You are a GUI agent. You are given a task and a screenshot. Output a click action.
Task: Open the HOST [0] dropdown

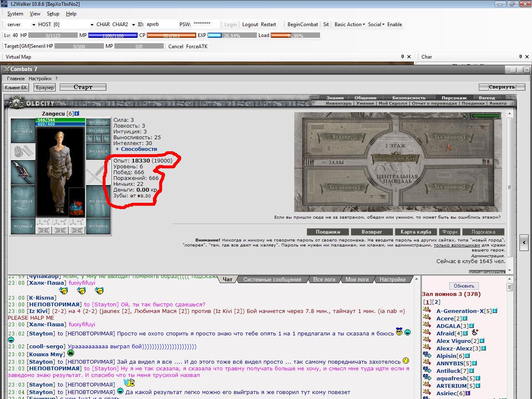point(92,25)
